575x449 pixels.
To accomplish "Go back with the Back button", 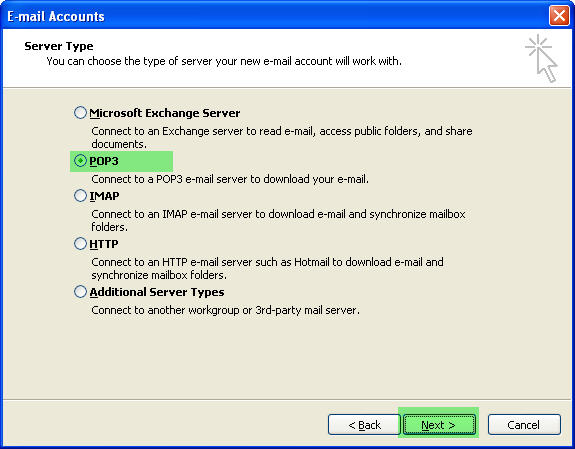I will 364,425.
